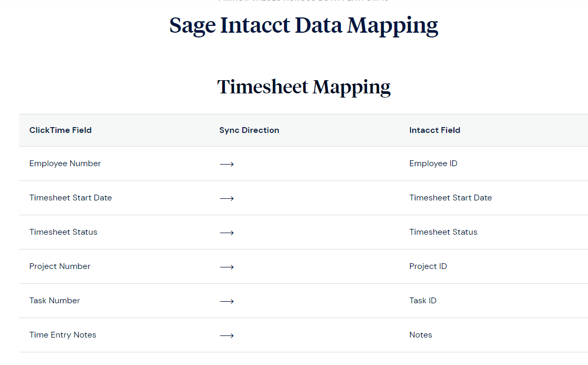The image size is (588, 365).
Task: Select the Project ID cell
Action: click(428, 266)
